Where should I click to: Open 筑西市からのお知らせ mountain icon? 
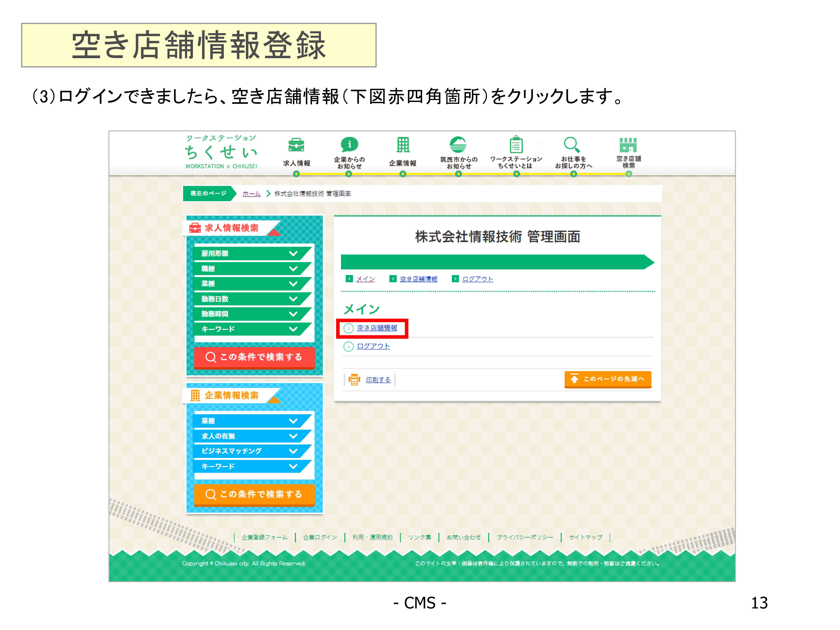(458, 144)
